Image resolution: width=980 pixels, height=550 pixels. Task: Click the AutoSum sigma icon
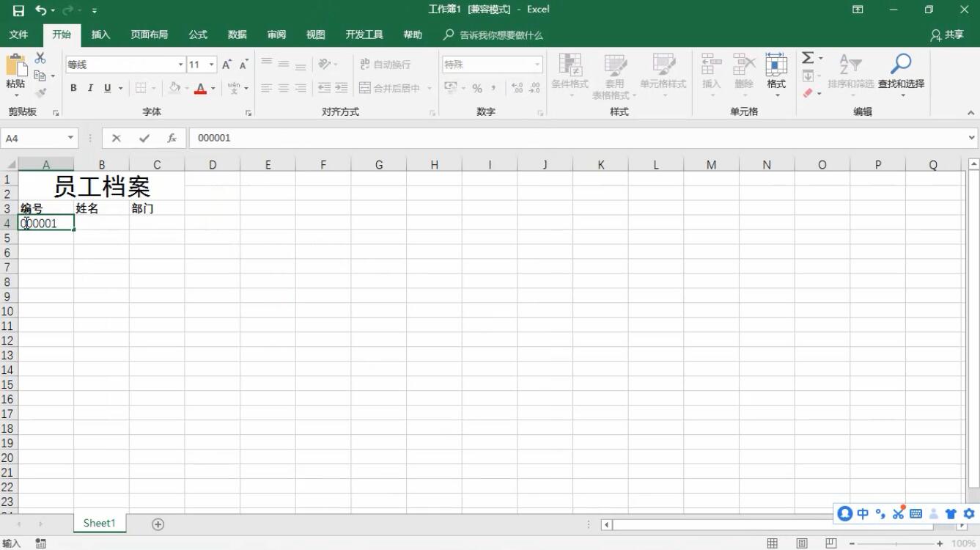(x=808, y=58)
